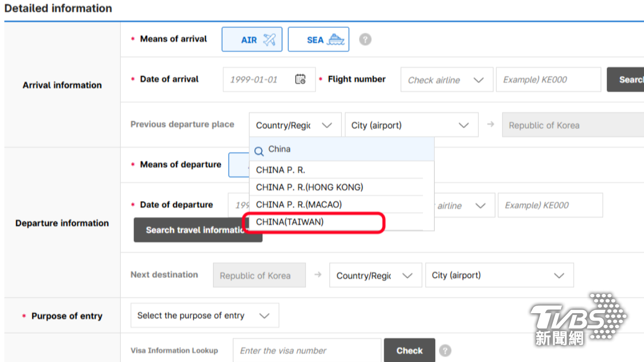Viewport: 644px width, 362px height.
Task: Open Select the purpose of entry dropdown
Action: pos(204,315)
